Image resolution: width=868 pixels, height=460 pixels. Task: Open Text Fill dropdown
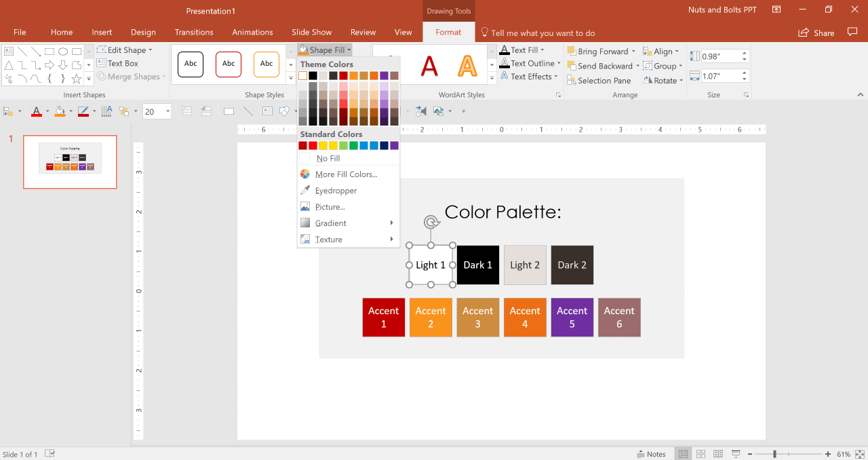(x=522, y=50)
